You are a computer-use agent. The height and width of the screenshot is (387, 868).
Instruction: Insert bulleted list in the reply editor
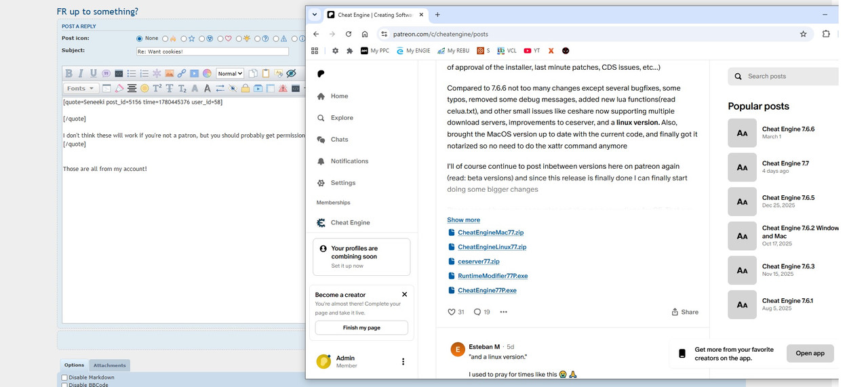132,73
